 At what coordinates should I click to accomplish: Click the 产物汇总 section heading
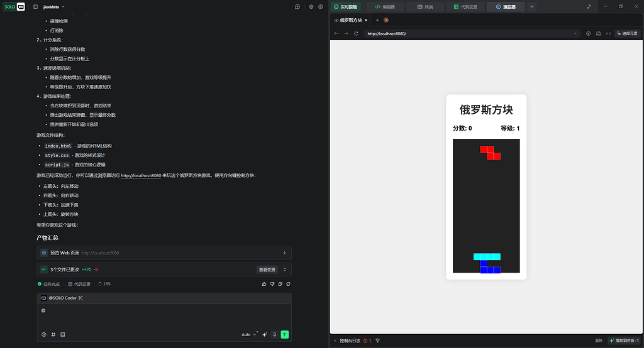[47, 238]
